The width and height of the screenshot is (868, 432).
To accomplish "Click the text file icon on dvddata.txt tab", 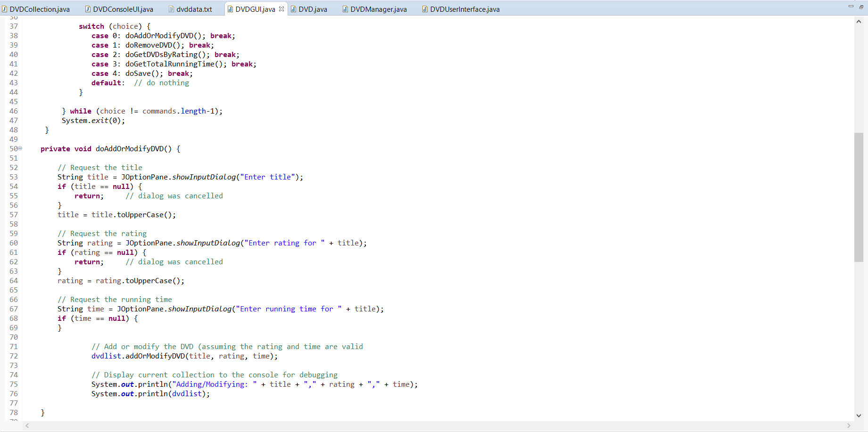I will tap(171, 8).
